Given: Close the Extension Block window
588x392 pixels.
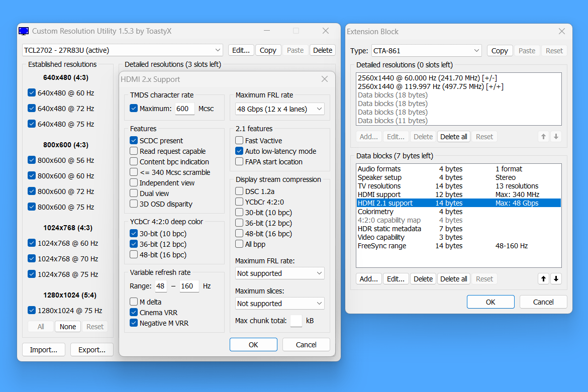Looking at the screenshot, I should click(x=562, y=32).
